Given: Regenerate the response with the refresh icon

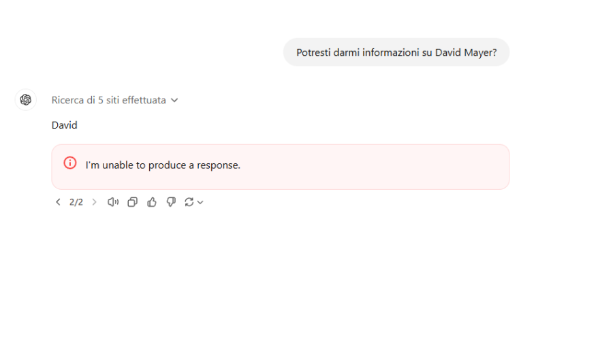Looking at the screenshot, I should 189,202.
